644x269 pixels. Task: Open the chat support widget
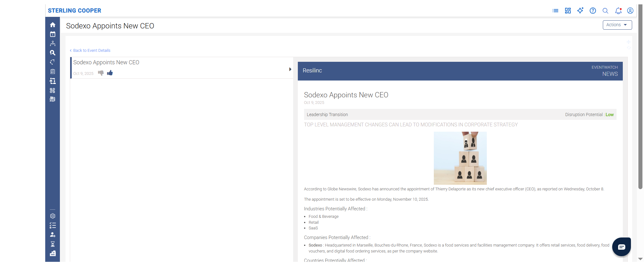pos(622,247)
